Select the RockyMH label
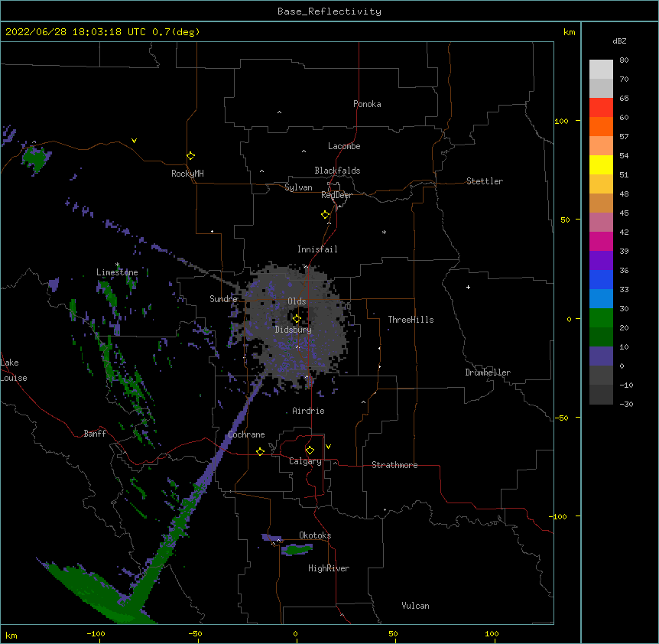 187,174
